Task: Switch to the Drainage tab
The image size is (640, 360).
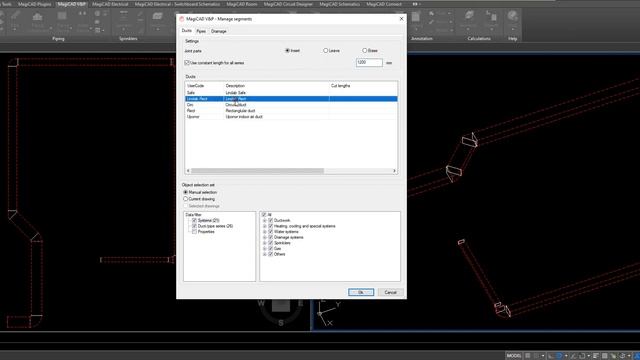Action: pyautogui.click(x=219, y=31)
